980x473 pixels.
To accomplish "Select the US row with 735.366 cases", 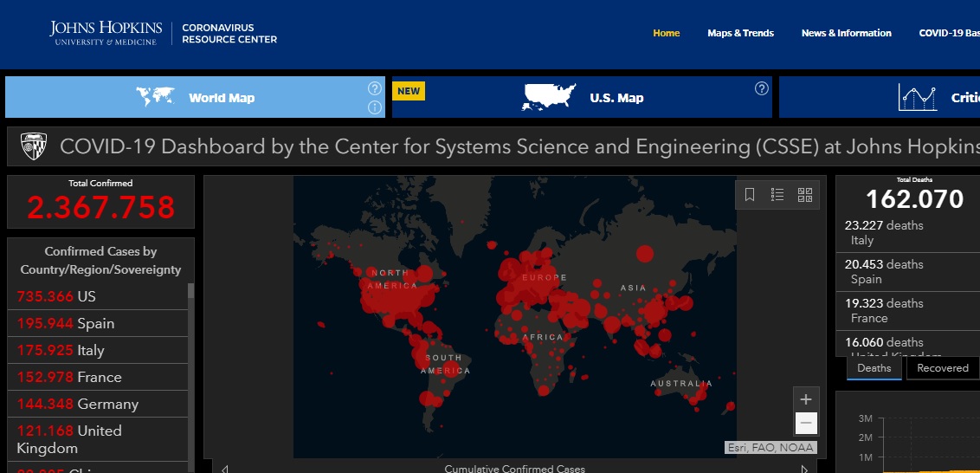I will [x=98, y=296].
